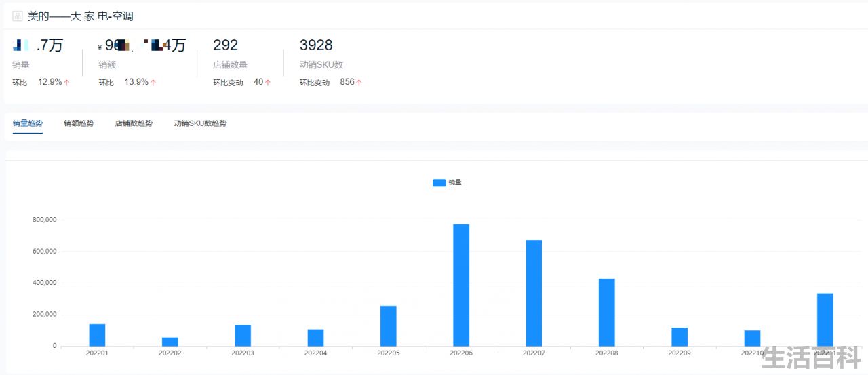The image size is (868, 375).
Task: Click red up arrow beside 40 store change
Action: pos(268,83)
